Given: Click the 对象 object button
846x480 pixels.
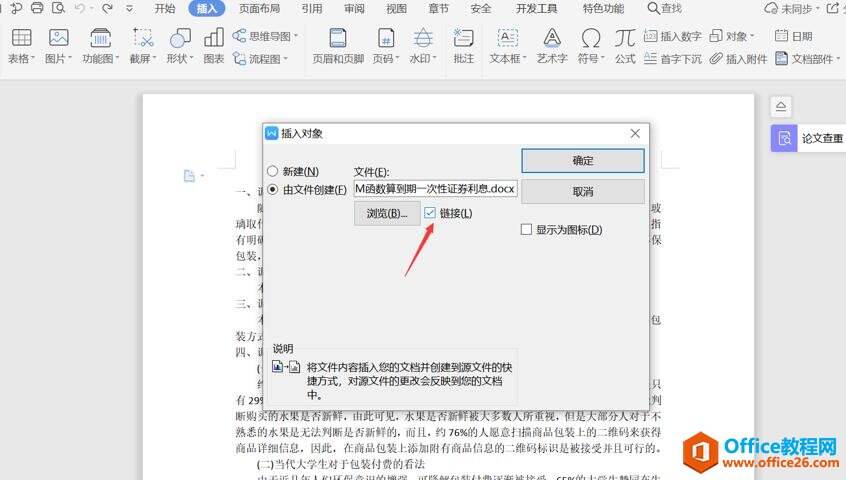Looking at the screenshot, I should tap(732, 36).
